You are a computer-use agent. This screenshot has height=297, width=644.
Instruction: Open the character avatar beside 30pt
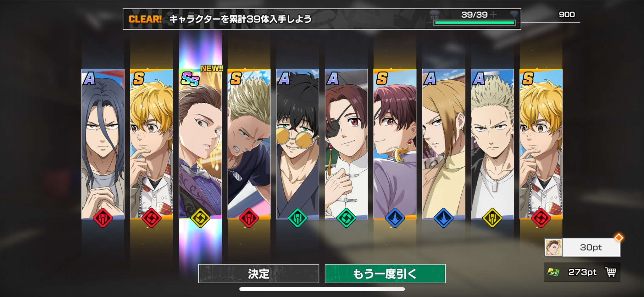point(553,247)
